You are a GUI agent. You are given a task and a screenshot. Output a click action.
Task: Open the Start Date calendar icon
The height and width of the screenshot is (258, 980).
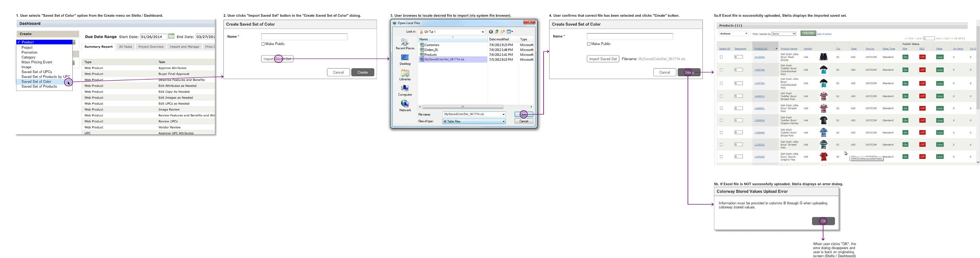pos(171,36)
